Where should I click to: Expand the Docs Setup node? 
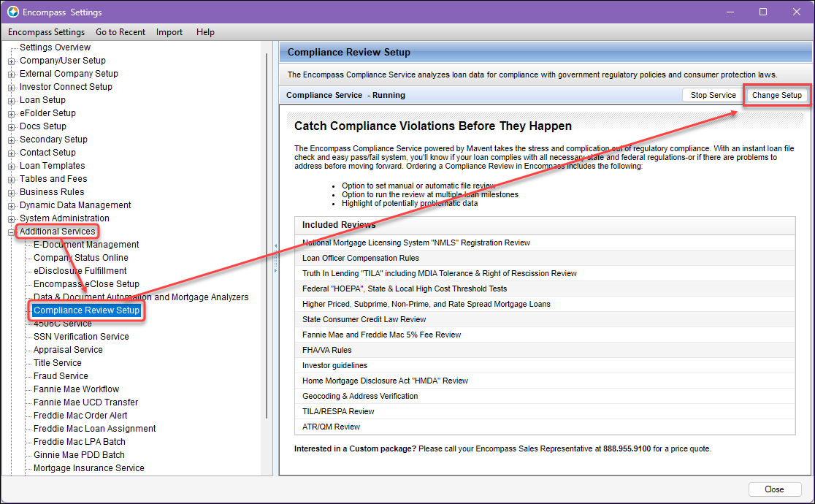[x=12, y=127]
